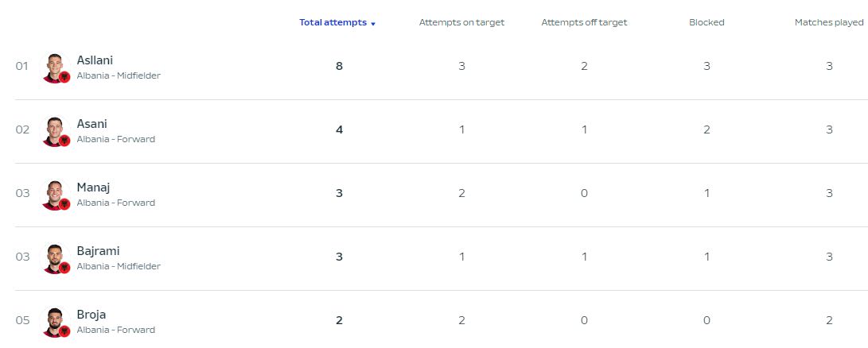Open Bajrami player name link
The height and width of the screenshot is (348, 868).
tap(98, 251)
